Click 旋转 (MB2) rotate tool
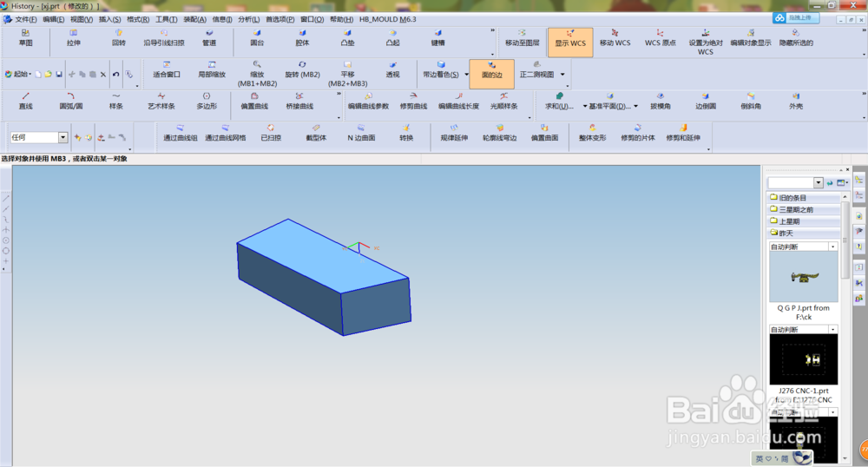The height and width of the screenshot is (467, 868). point(302,69)
